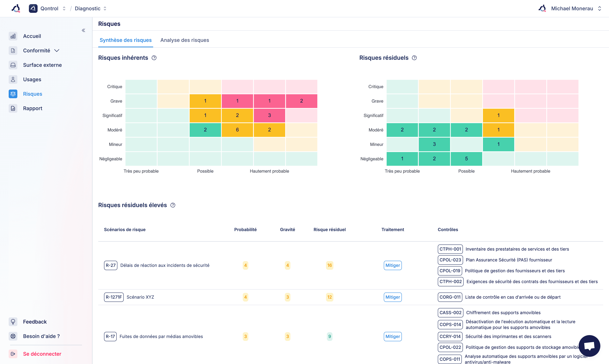Select the Rapport document icon
Viewport: 609px width, 364px height.
tap(13, 108)
